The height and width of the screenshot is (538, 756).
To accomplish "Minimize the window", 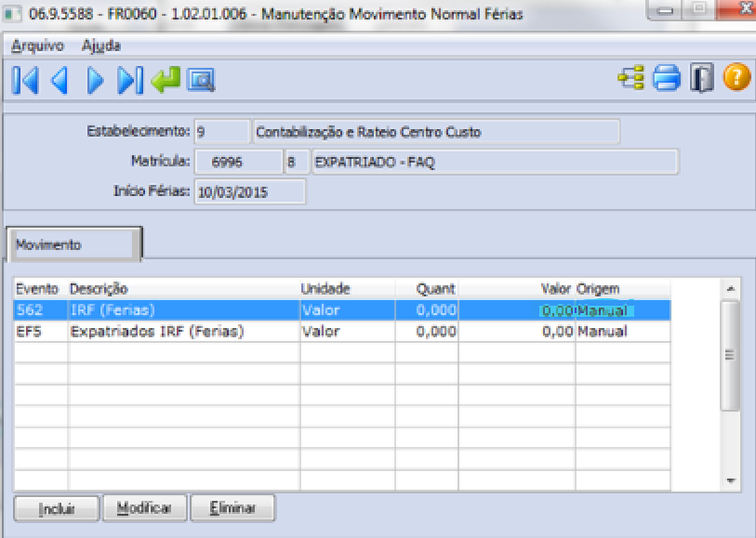I will coord(666,9).
